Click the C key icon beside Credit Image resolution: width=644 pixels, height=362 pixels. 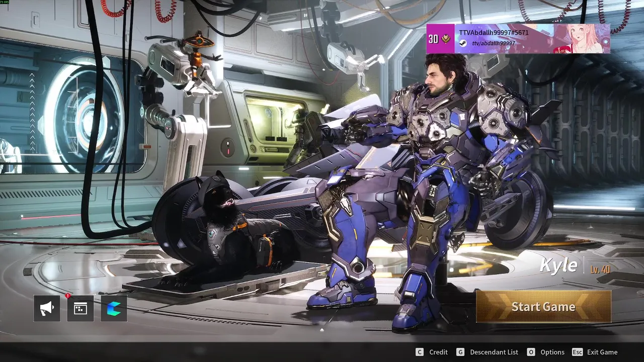tap(420, 352)
